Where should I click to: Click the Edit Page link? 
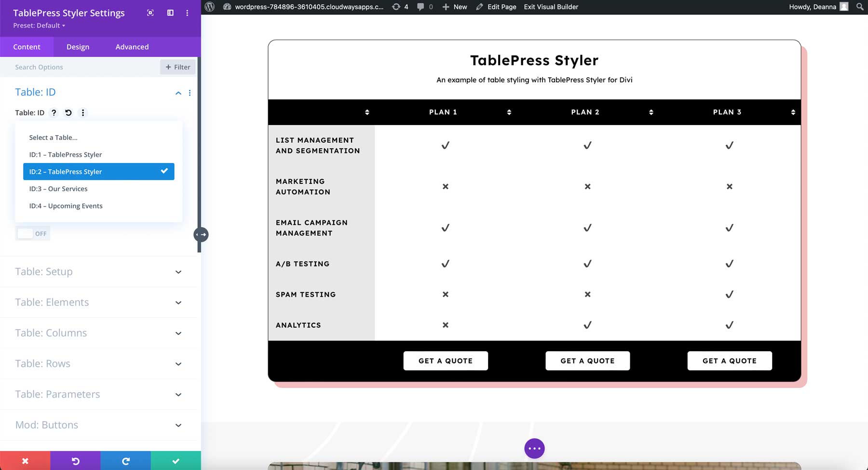(496, 7)
